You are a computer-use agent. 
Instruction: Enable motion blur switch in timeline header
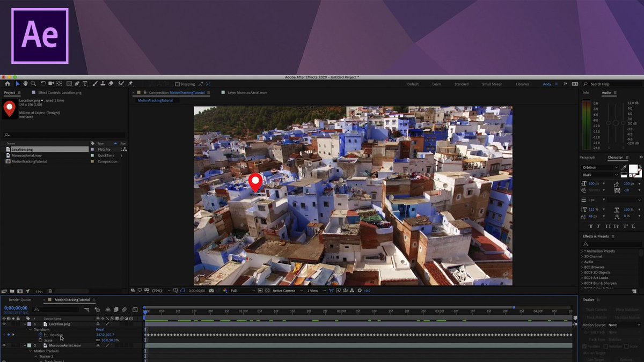point(124,310)
